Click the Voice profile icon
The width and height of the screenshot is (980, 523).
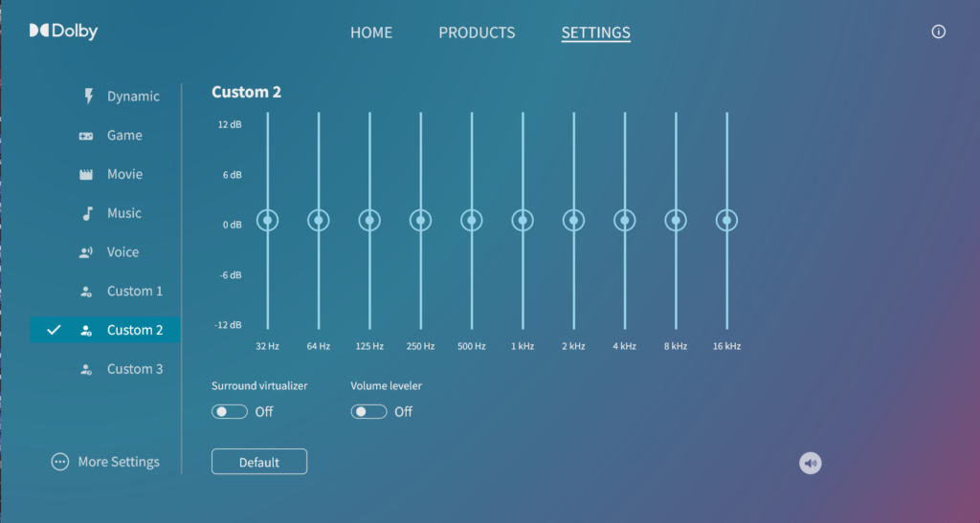point(86,252)
